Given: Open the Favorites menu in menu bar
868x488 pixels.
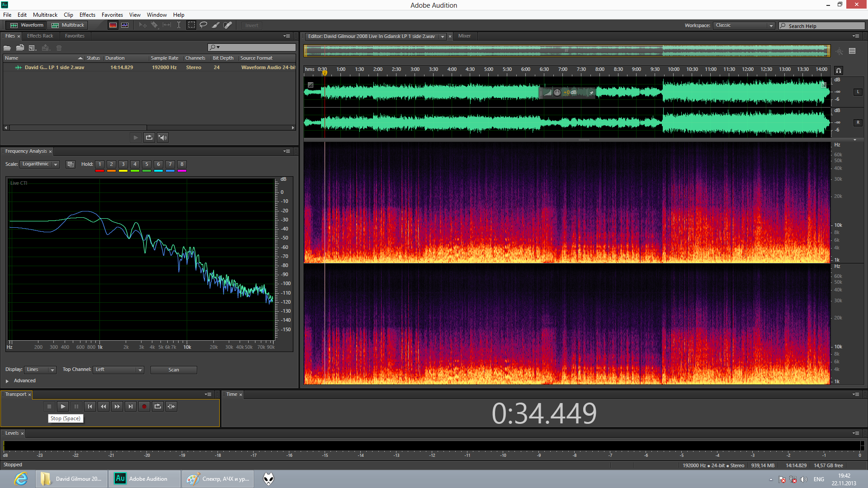Looking at the screenshot, I should point(112,15).
